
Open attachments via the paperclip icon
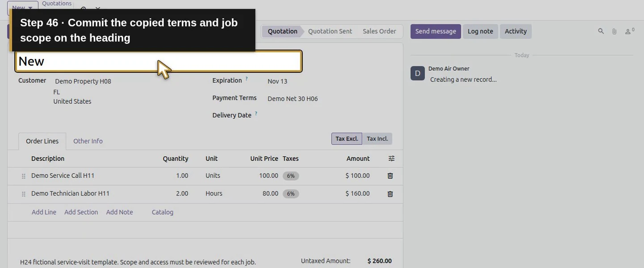614,31
